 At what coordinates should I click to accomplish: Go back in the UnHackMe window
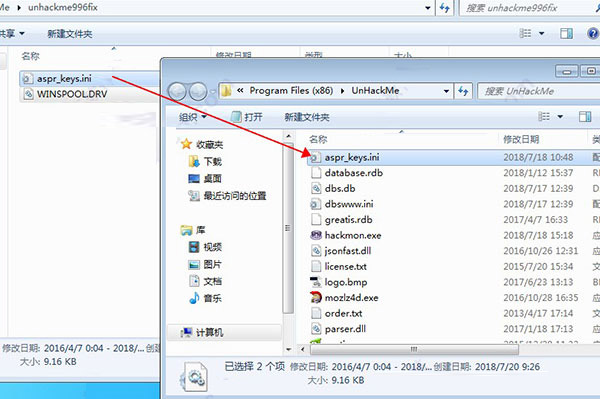pyautogui.click(x=177, y=91)
